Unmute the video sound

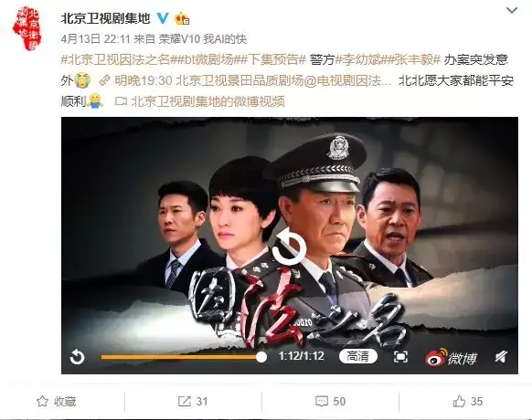(501, 357)
